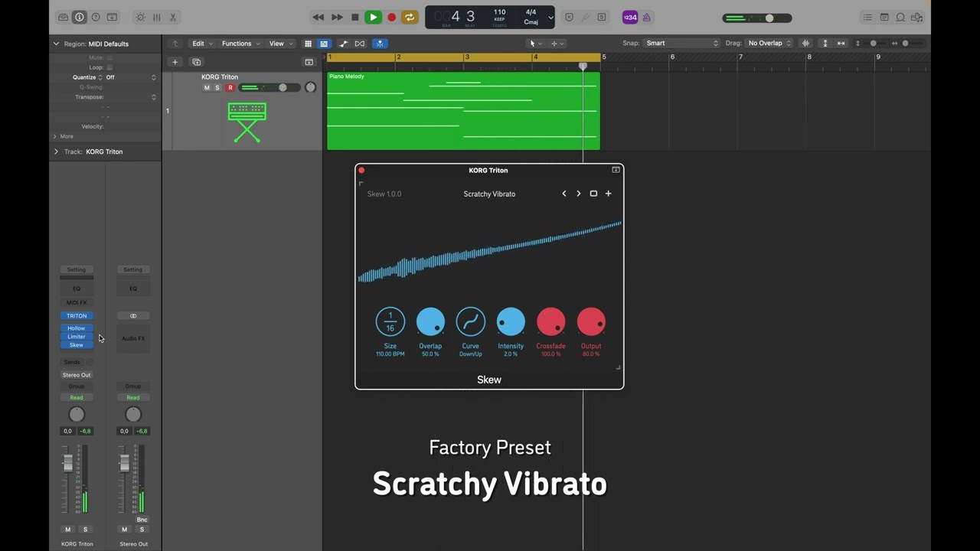Open the Hollow audio effect slot

click(x=77, y=328)
